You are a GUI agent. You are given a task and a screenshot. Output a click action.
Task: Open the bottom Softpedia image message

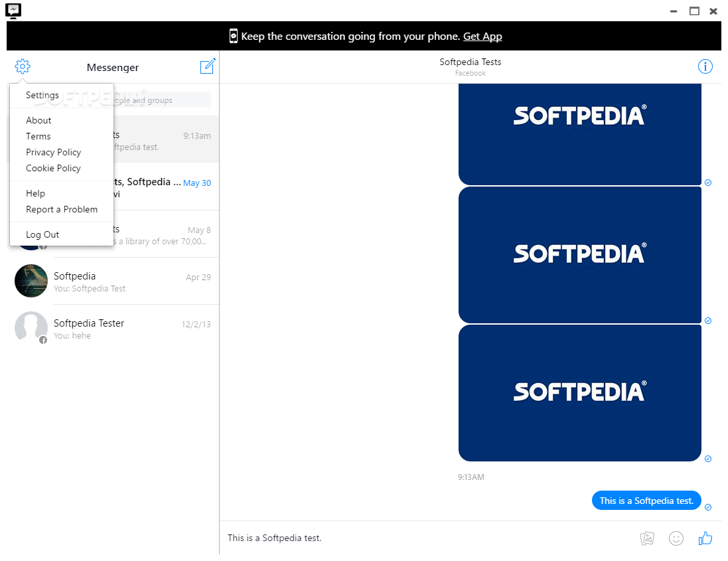[579, 393]
